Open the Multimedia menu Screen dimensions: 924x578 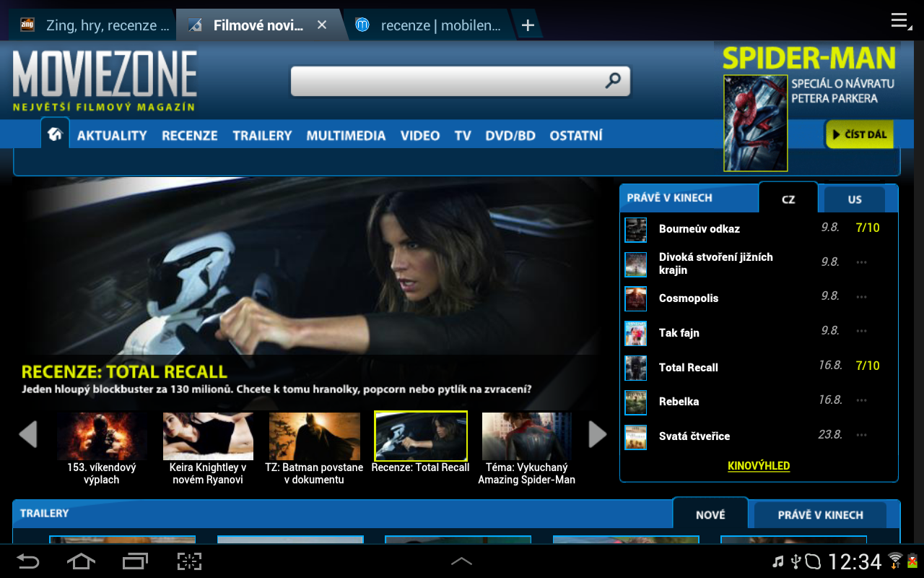(346, 135)
